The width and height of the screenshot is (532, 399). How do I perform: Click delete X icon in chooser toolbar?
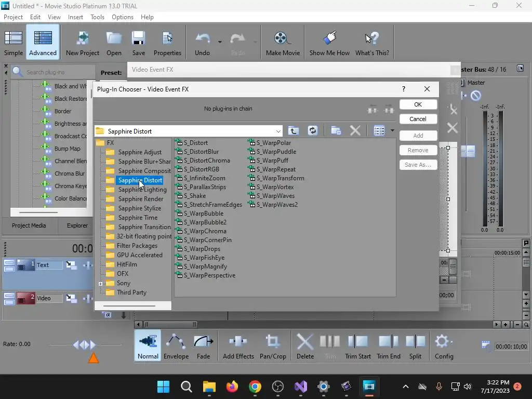coord(355,130)
